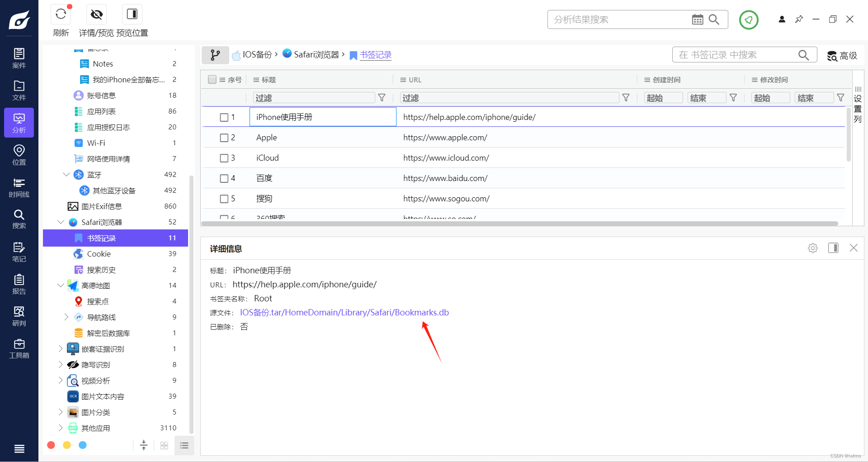Viewport: 868px width, 462px height.
Task: Click magnifier icon in analysis results search
Action: [714, 19]
